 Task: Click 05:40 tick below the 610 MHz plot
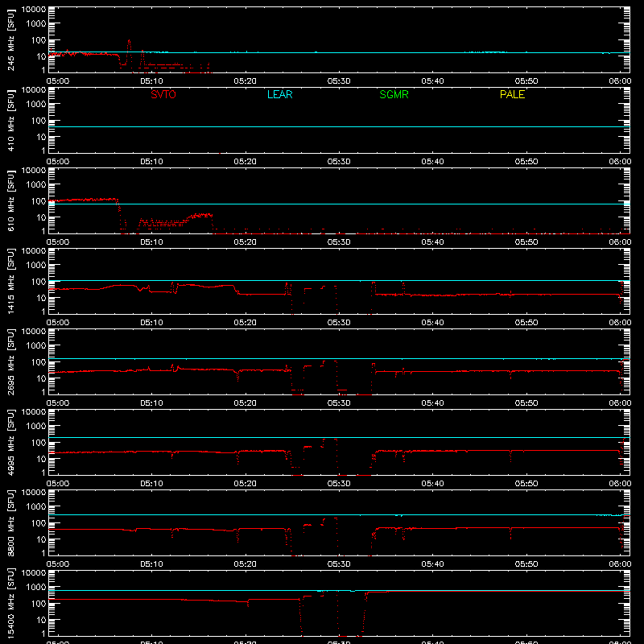[x=432, y=242]
